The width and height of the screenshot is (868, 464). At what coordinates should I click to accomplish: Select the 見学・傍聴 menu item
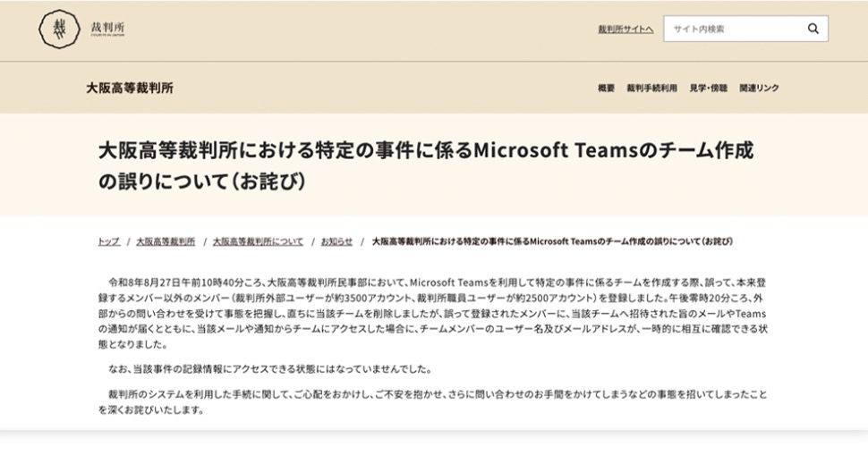(708, 88)
